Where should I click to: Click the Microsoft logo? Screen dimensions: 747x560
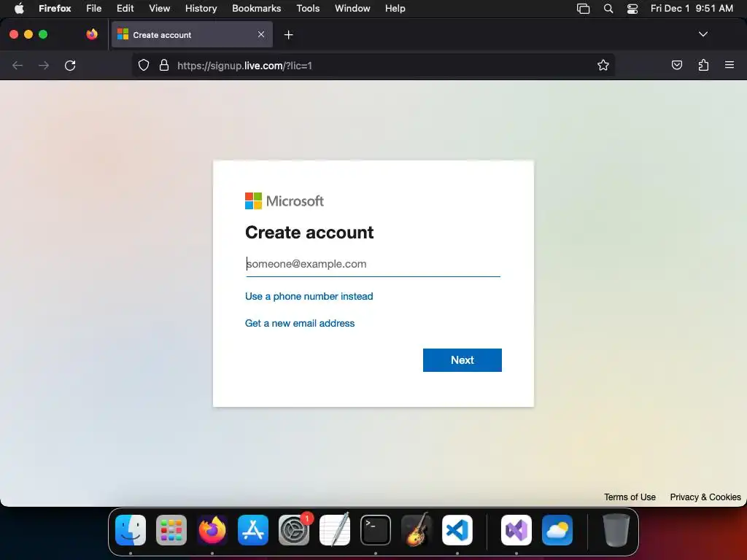[285, 201]
